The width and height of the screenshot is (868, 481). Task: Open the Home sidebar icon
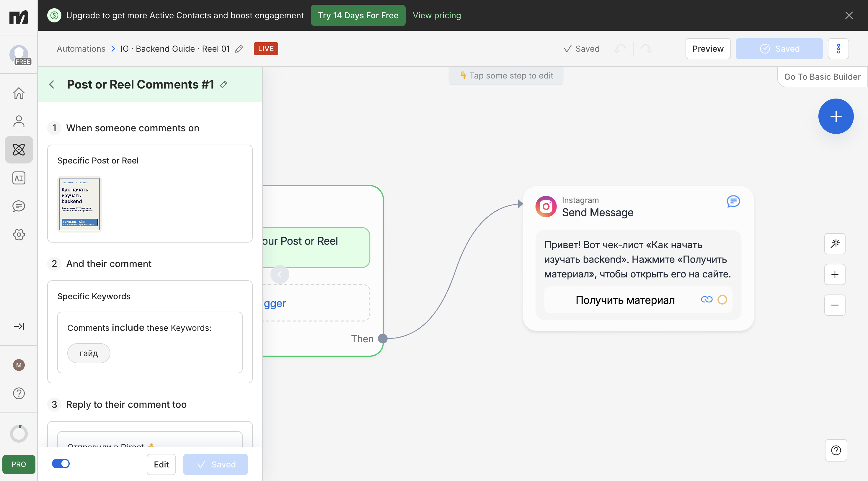coord(19,93)
